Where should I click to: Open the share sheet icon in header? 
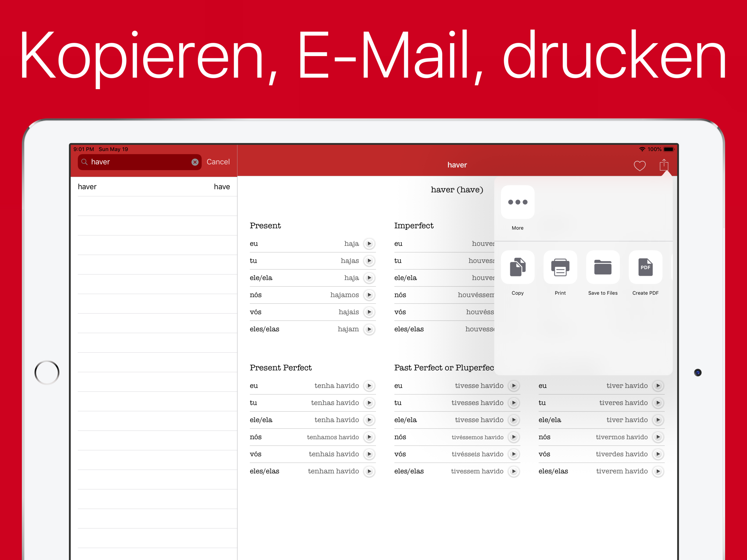664,165
